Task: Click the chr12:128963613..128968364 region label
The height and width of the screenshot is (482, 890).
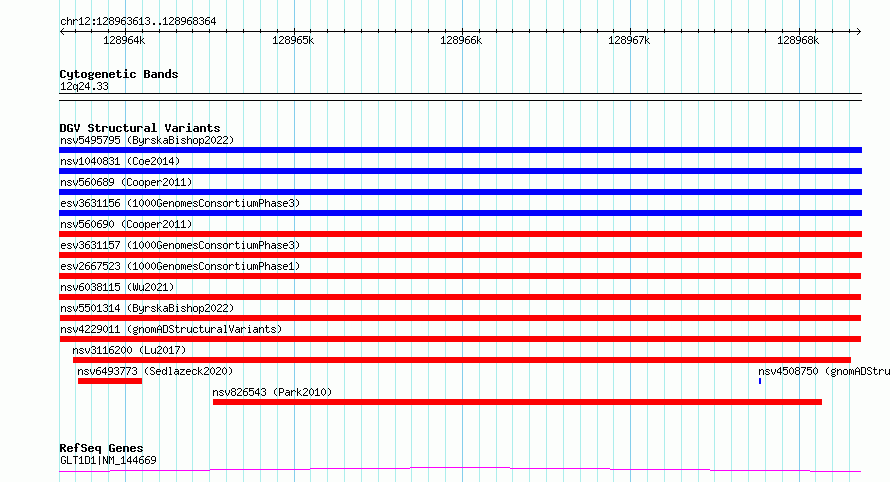Action: [138, 22]
